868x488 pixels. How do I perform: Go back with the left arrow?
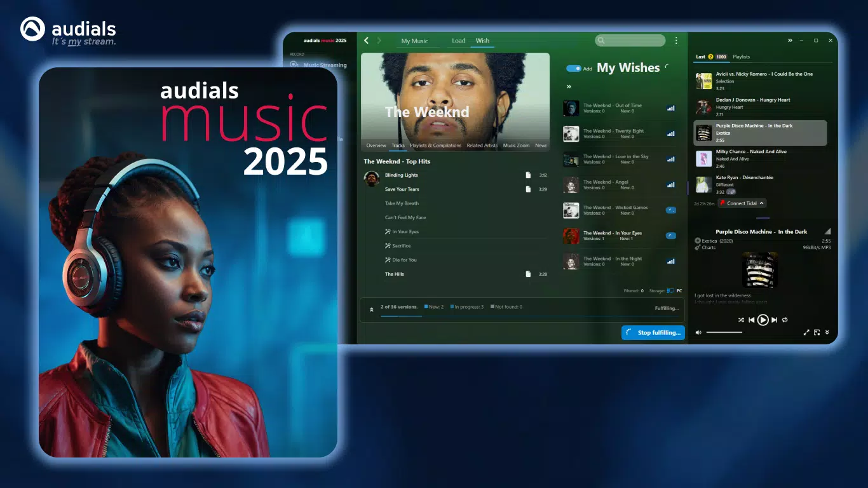(x=366, y=41)
